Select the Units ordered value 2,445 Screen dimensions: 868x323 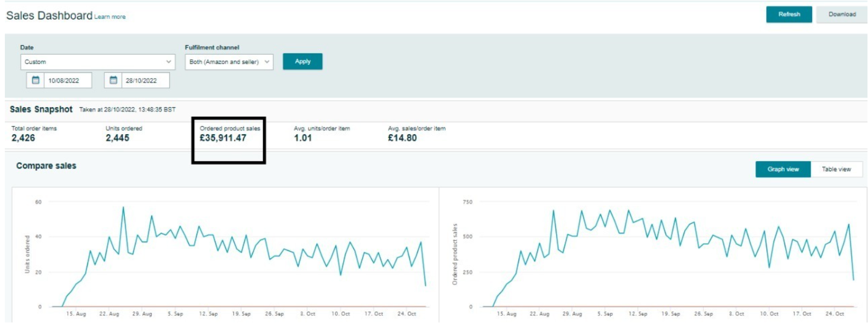pyautogui.click(x=117, y=138)
